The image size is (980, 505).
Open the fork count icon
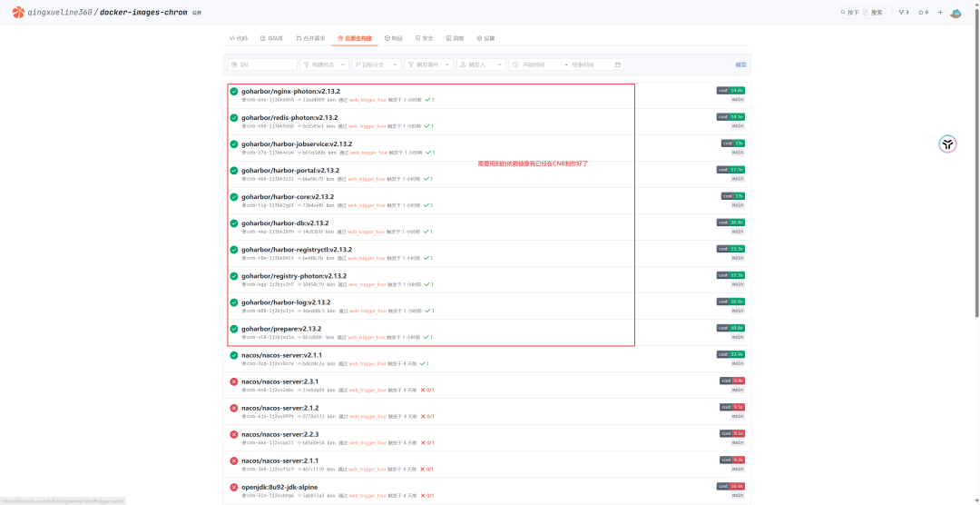(x=903, y=12)
